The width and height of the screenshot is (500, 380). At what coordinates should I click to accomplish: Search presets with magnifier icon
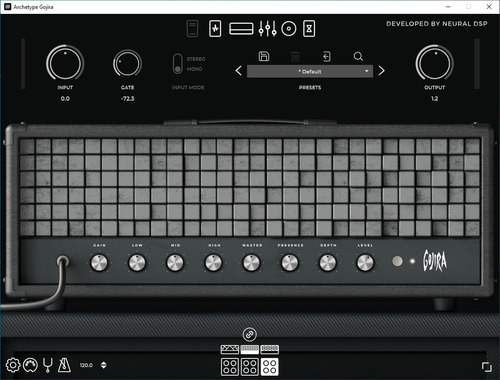[x=358, y=56]
